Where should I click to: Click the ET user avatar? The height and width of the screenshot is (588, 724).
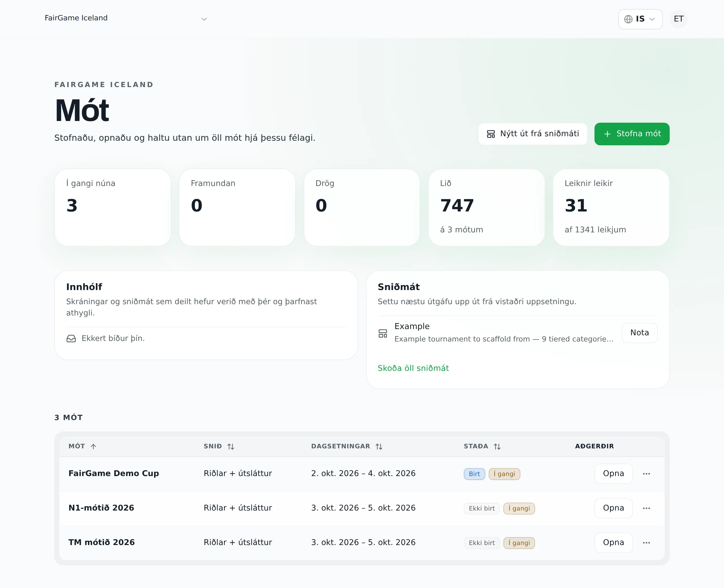point(678,19)
